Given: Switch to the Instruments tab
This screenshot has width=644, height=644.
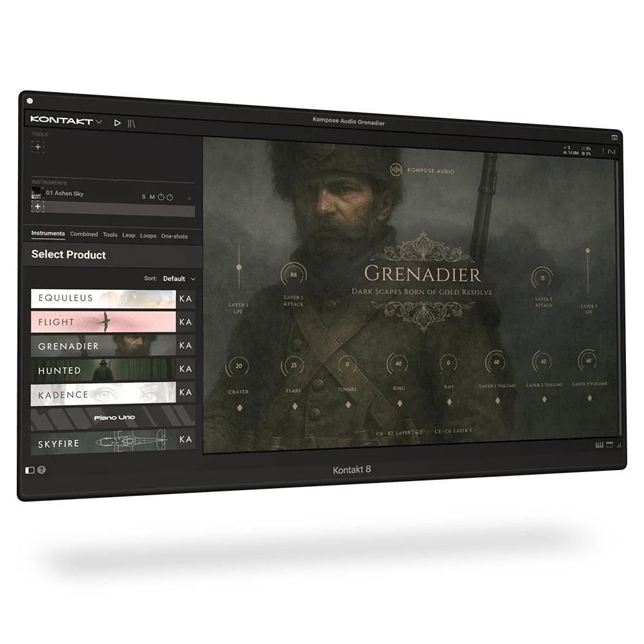Looking at the screenshot, I should pos(48,233).
